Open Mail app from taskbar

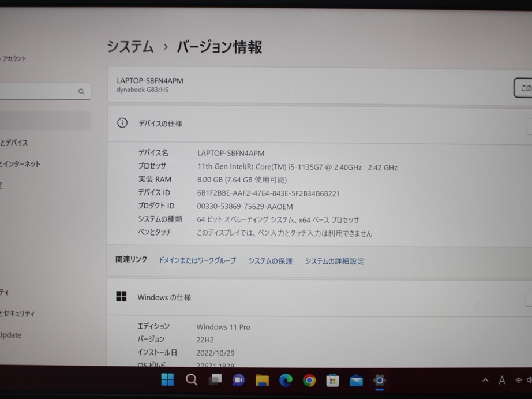point(356,381)
